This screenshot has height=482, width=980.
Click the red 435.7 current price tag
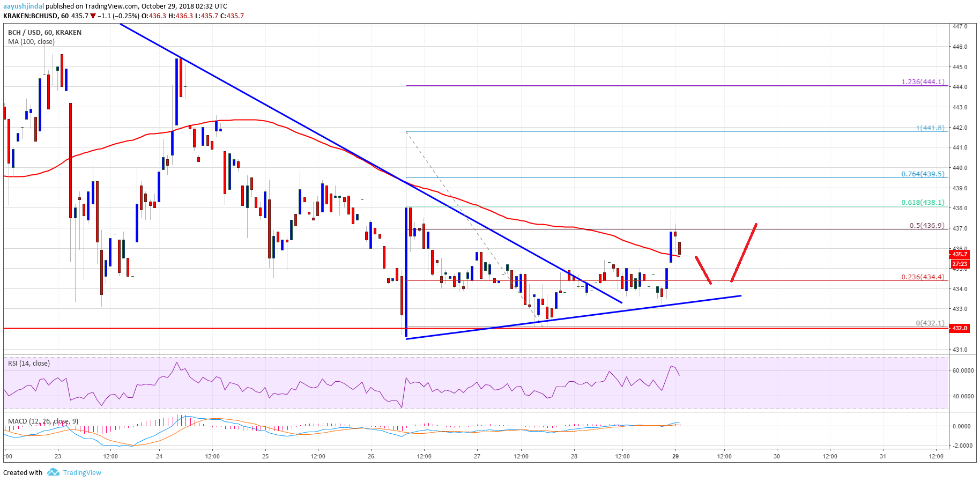(x=959, y=254)
